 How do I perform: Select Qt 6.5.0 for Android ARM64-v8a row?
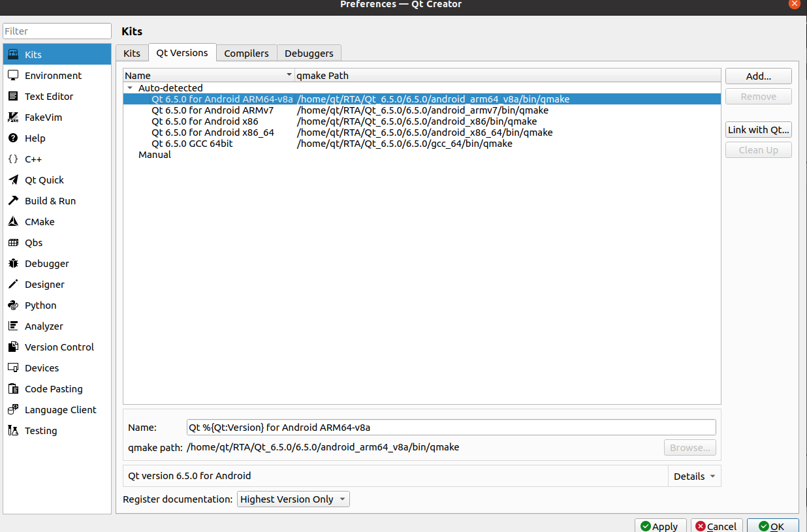pos(422,99)
